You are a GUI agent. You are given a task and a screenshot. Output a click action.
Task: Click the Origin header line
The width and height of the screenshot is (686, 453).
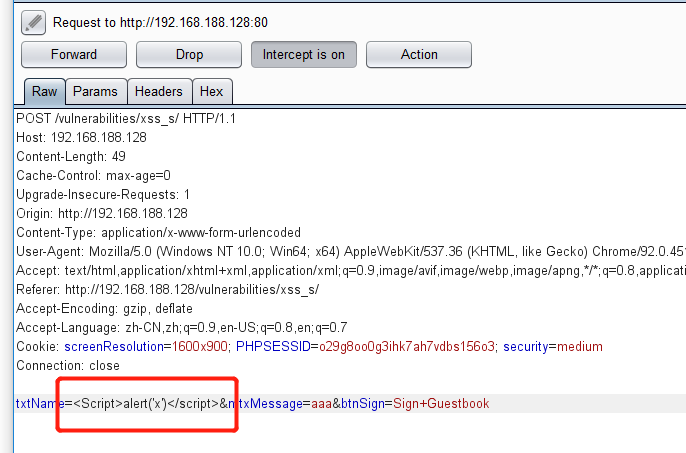coord(102,213)
